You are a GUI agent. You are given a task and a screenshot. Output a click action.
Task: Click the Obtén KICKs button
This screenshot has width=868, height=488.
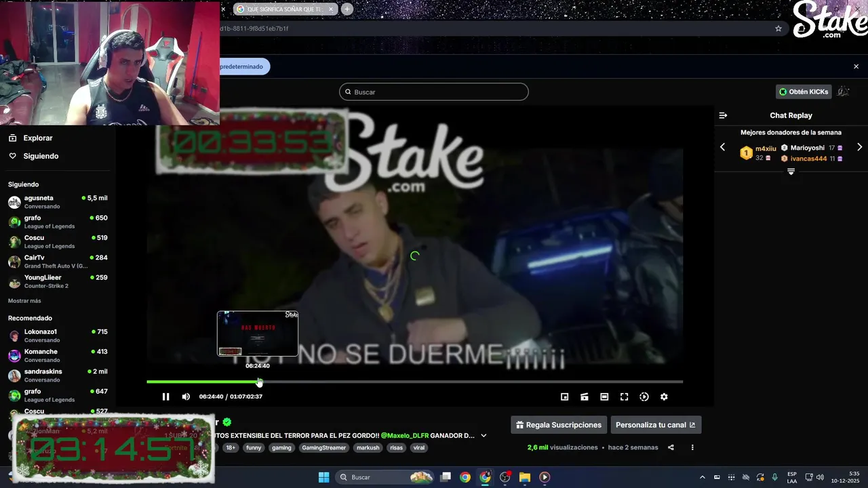(804, 91)
